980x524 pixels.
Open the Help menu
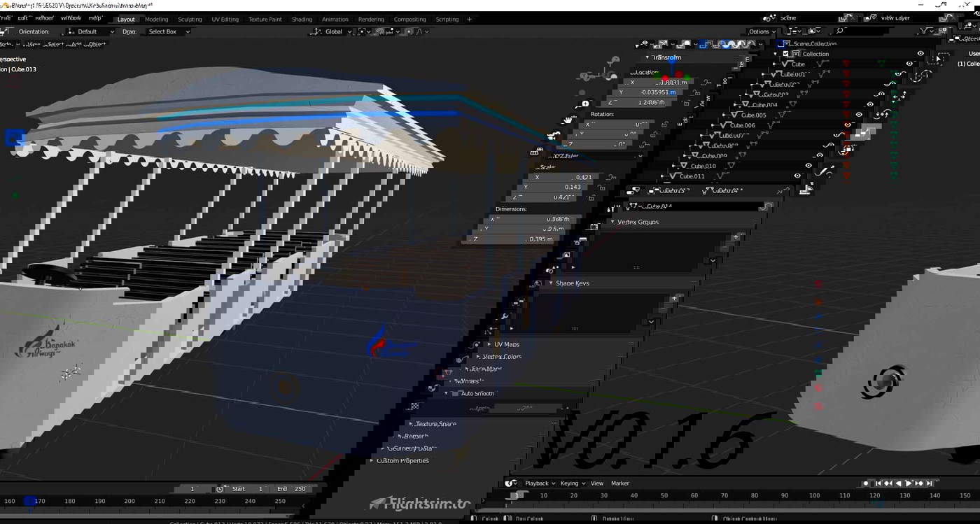(x=94, y=18)
